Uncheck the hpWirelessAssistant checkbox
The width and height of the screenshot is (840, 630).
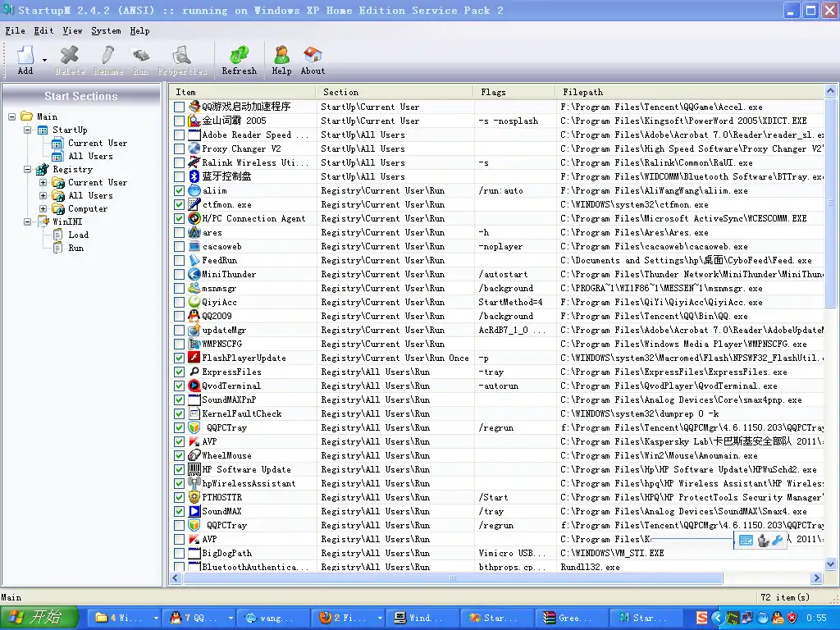pos(179,483)
